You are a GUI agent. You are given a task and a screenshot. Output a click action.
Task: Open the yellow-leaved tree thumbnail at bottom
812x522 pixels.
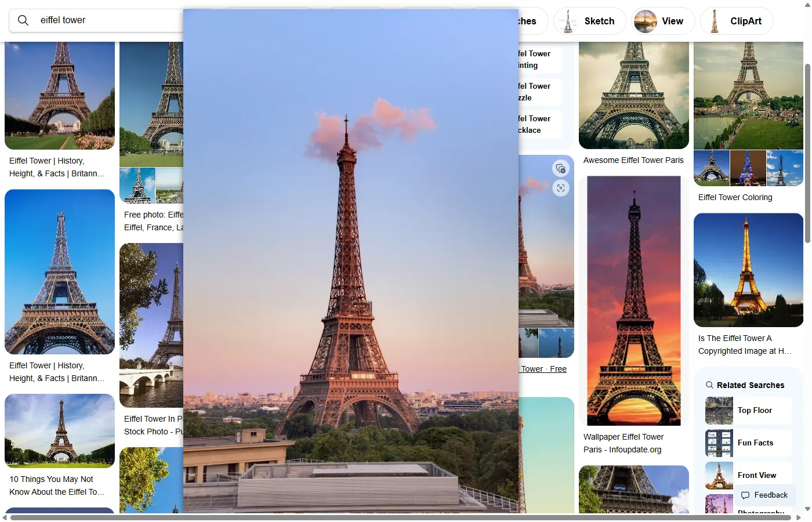click(151, 480)
